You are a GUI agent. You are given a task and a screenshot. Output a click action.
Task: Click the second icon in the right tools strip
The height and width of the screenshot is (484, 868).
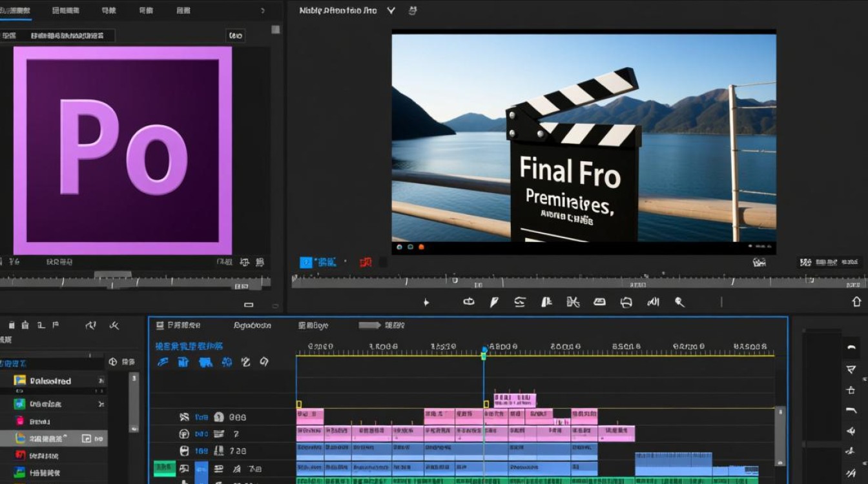point(851,369)
